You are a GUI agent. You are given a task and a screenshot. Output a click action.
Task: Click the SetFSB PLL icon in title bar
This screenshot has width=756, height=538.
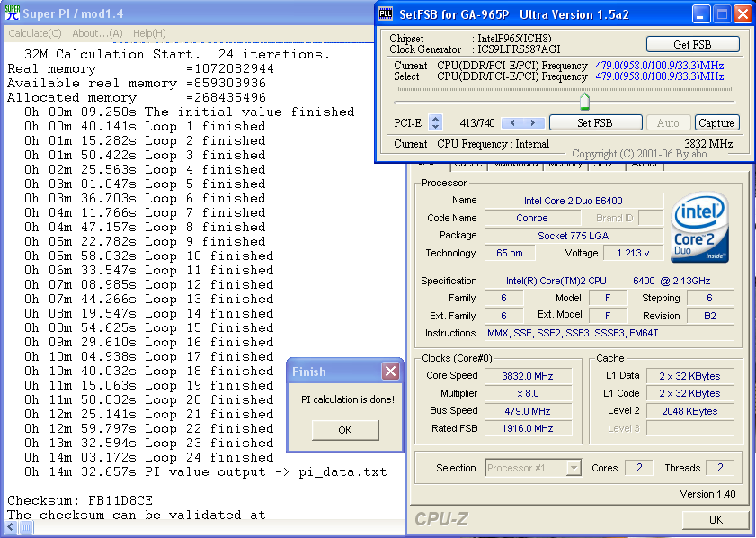tap(386, 14)
